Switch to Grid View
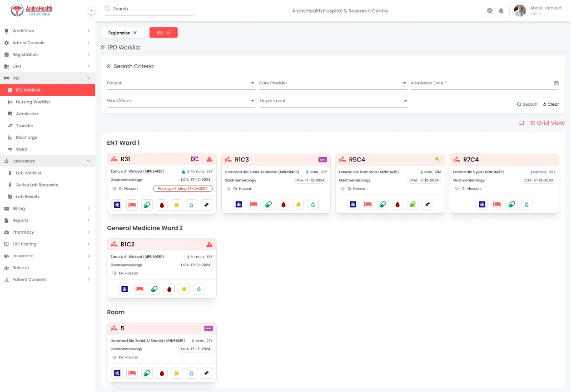571x392 pixels. click(x=547, y=123)
